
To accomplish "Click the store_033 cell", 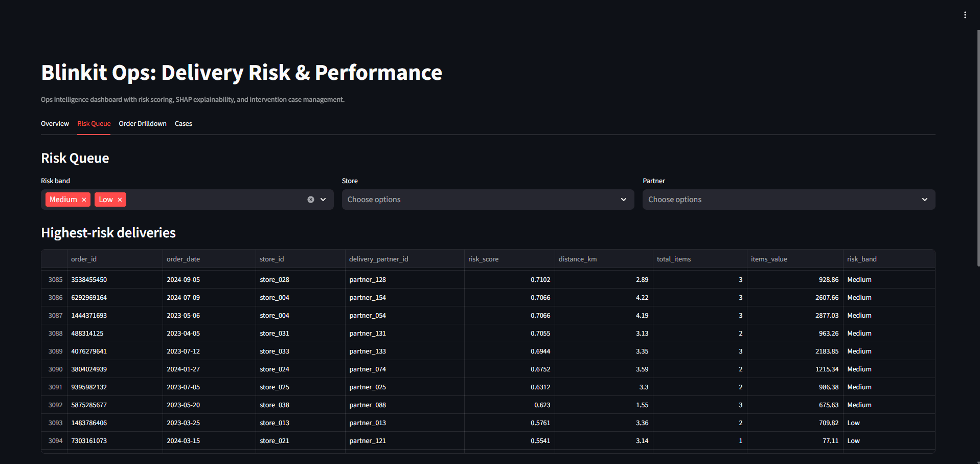I will (x=301, y=351).
